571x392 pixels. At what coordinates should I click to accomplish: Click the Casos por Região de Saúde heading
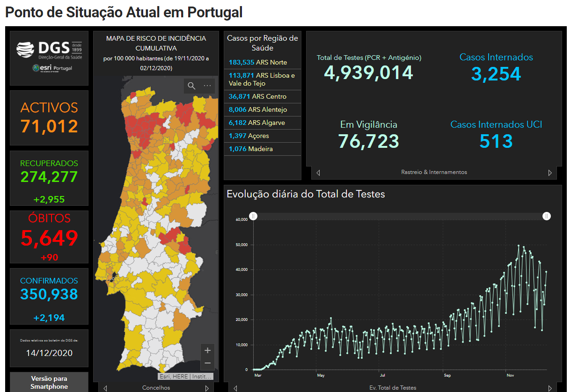[263, 43]
